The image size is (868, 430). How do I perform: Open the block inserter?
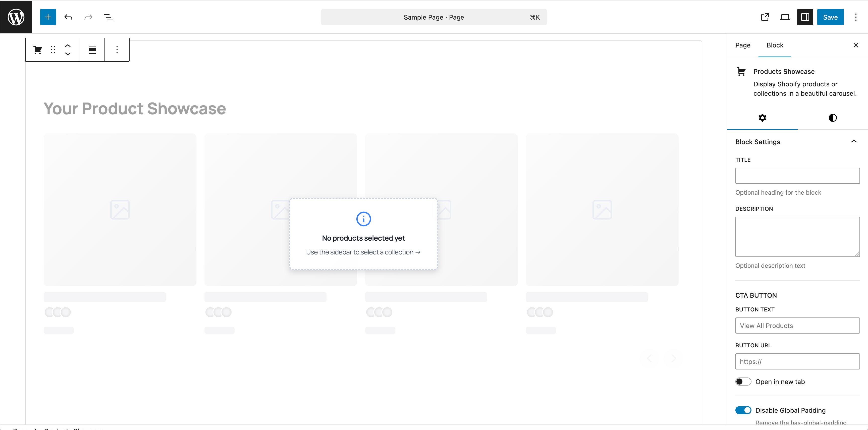pos(48,17)
